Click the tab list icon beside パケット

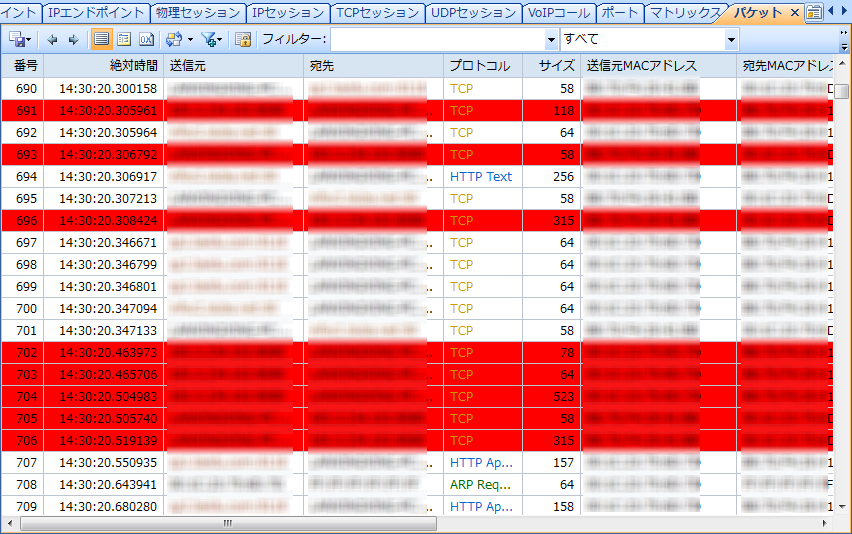point(814,13)
